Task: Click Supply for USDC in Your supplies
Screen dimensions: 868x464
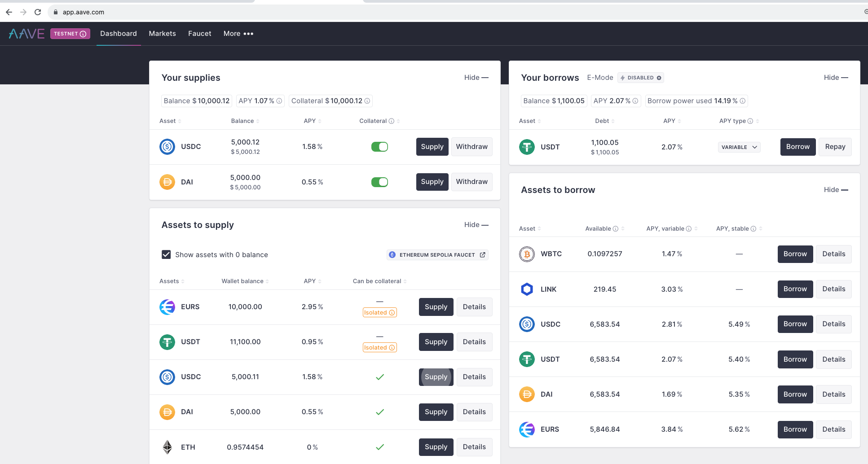Action: pos(432,147)
